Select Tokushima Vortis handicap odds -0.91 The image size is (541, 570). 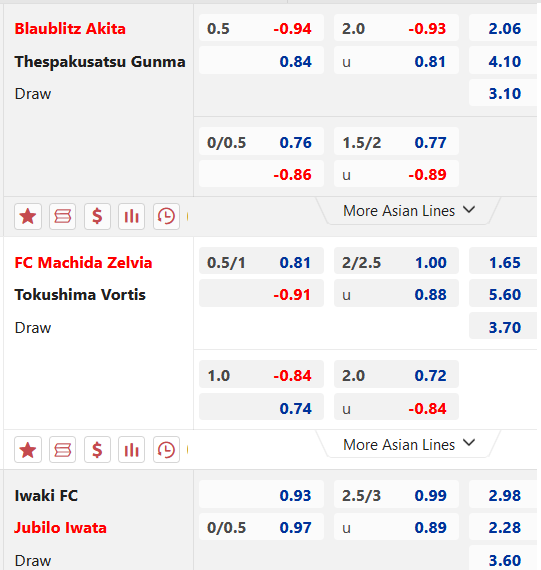261,294
